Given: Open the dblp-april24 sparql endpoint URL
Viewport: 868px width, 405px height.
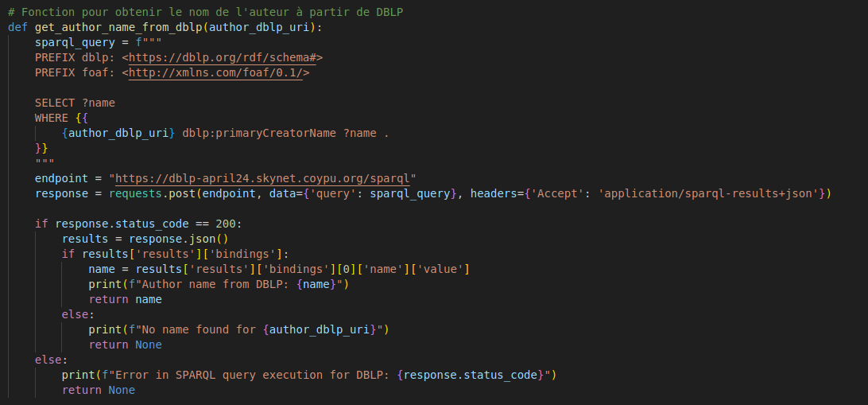Looking at the screenshot, I should click(263, 178).
